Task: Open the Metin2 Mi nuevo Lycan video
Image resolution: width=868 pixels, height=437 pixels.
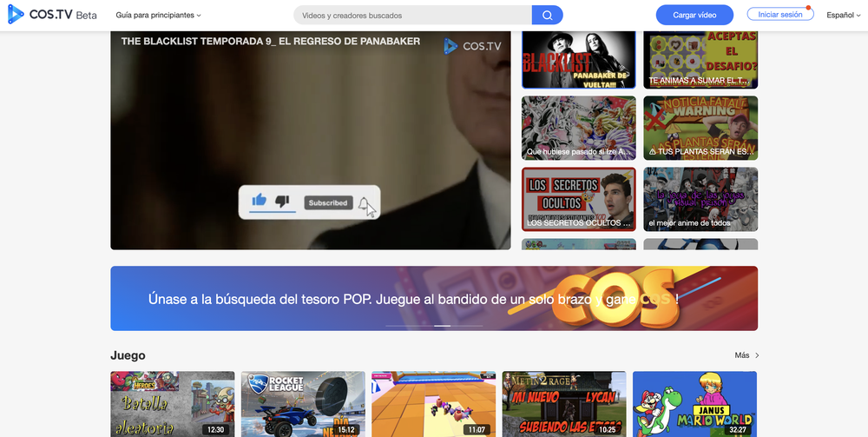Action: coord(564,404)
